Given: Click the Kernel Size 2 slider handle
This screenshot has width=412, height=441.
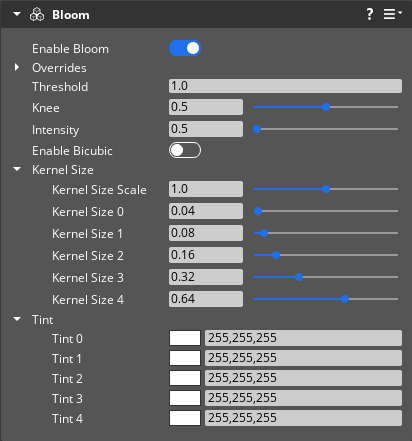Looking at the screenshot, I should pos(276,255).
